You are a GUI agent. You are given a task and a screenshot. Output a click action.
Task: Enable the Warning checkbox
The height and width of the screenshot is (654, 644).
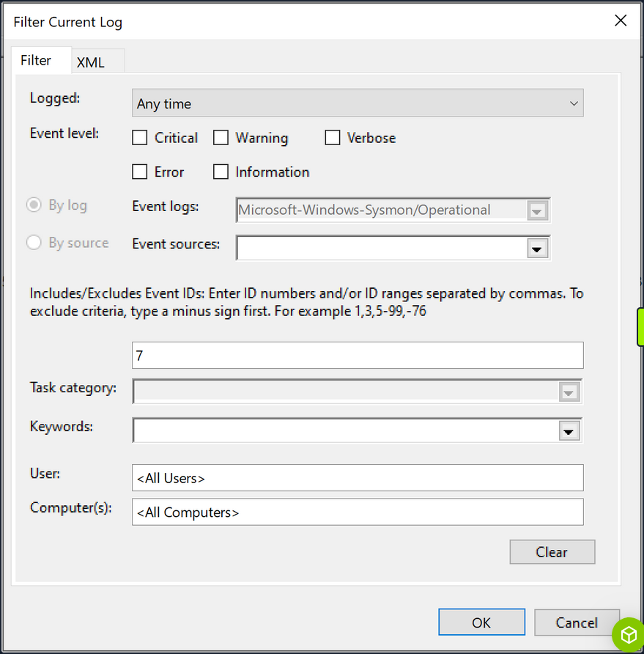(221, 137)
